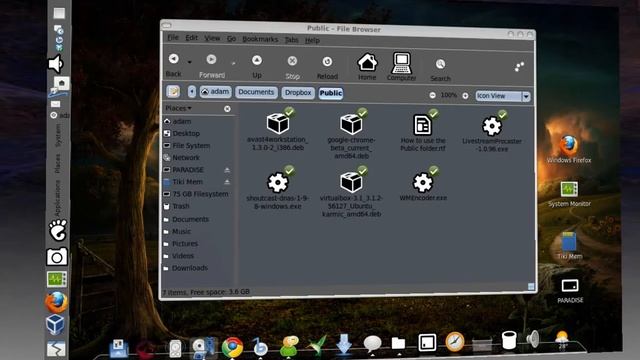Open the screenshot camera in left panel
This screenshot has height=360, width=640.
pyautogui.click(x=57, y=257)
